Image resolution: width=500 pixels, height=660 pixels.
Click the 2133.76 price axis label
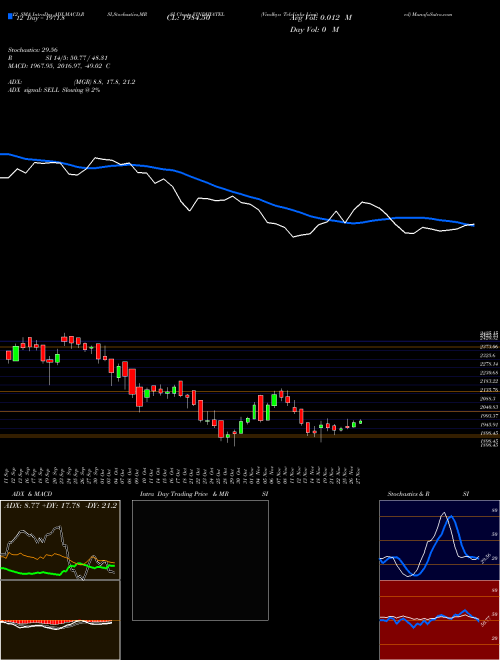click(489, 390)
